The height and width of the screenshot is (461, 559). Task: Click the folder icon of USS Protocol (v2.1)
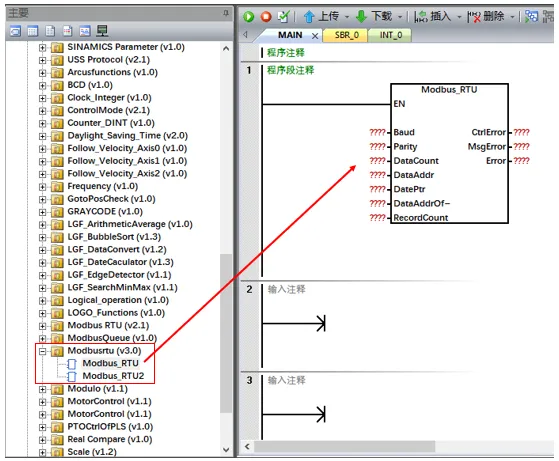(x=57, y=60)
